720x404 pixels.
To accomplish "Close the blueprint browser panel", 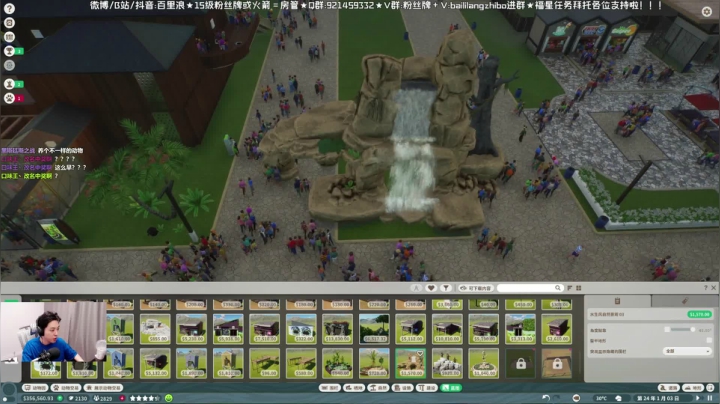I will point(714,288).
